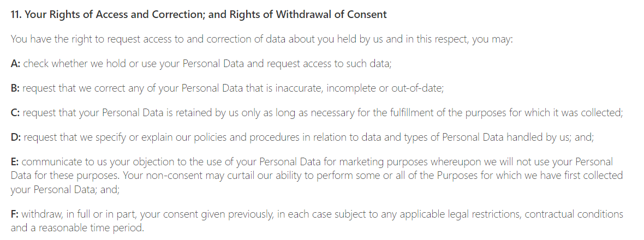The image size is (644, 240).
Task: Click the bold "C:" label
Action: 15,113
